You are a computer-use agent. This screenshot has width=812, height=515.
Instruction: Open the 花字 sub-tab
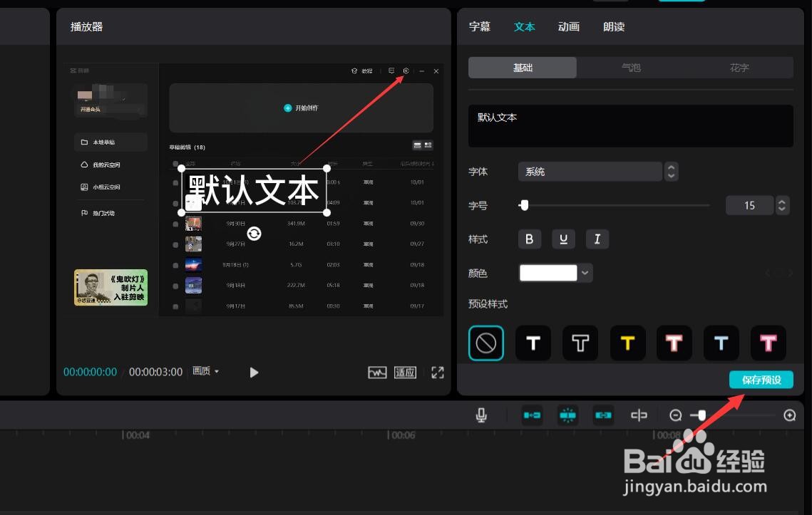[739, 67]
